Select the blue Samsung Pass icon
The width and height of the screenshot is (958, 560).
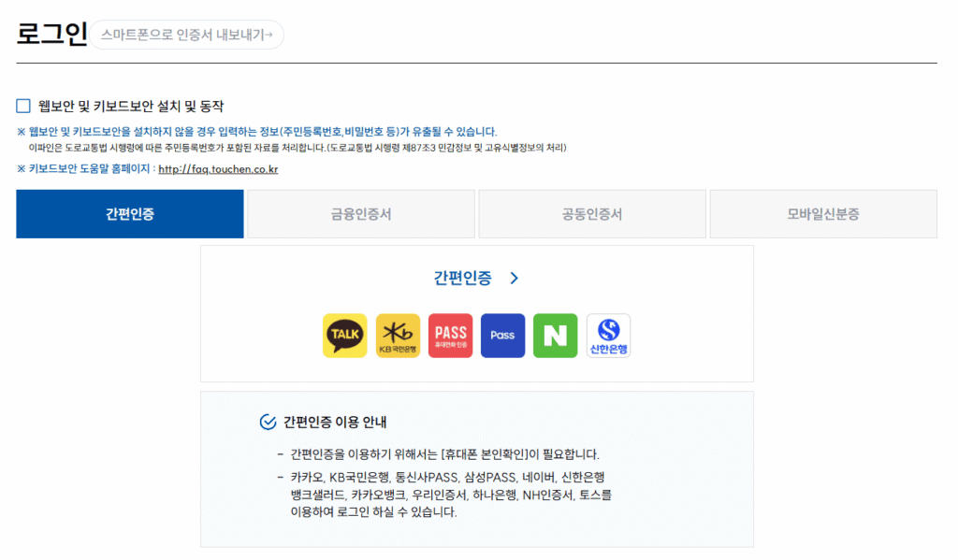click(x=502, y=336)
